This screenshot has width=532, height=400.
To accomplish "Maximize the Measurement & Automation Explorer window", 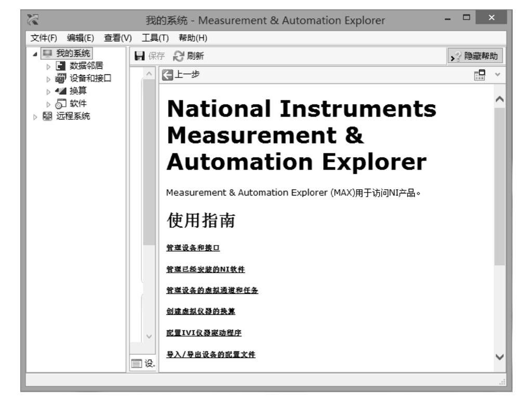I will [x=466, y=18].
